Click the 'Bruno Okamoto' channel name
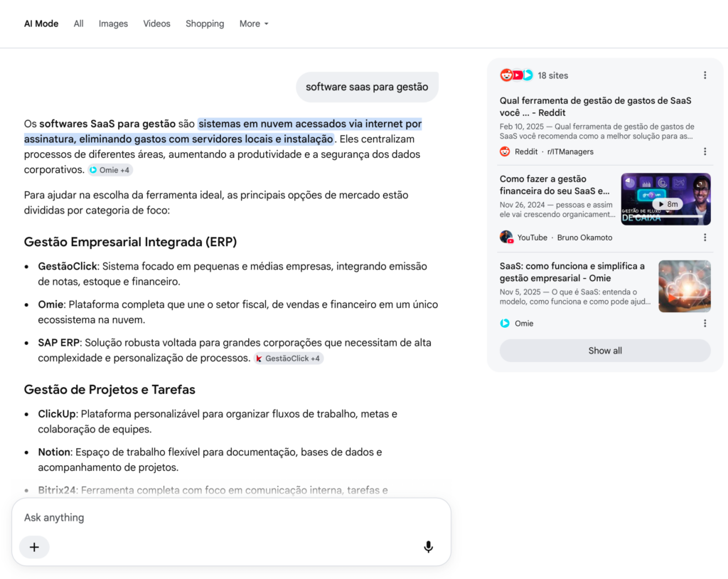Viewport: 728px width, 579px height. (584, 238)
